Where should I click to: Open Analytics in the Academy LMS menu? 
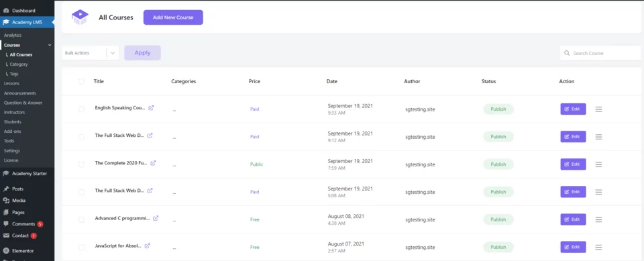point(13,36)
